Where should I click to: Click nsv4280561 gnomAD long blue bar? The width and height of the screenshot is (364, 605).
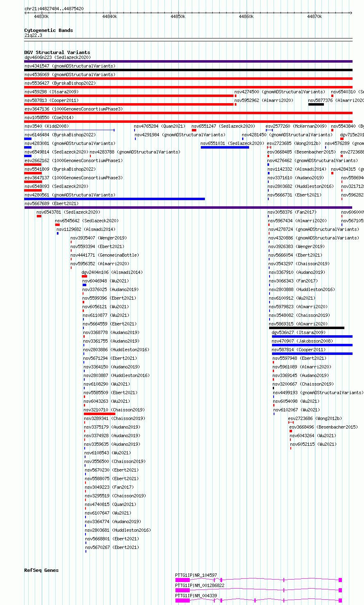tap(115, 199)
